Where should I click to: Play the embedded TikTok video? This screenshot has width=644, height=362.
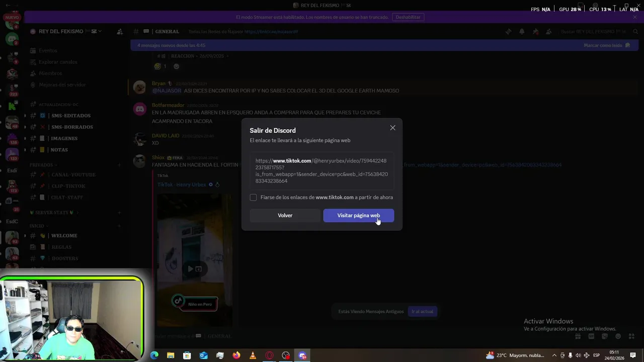190,269
